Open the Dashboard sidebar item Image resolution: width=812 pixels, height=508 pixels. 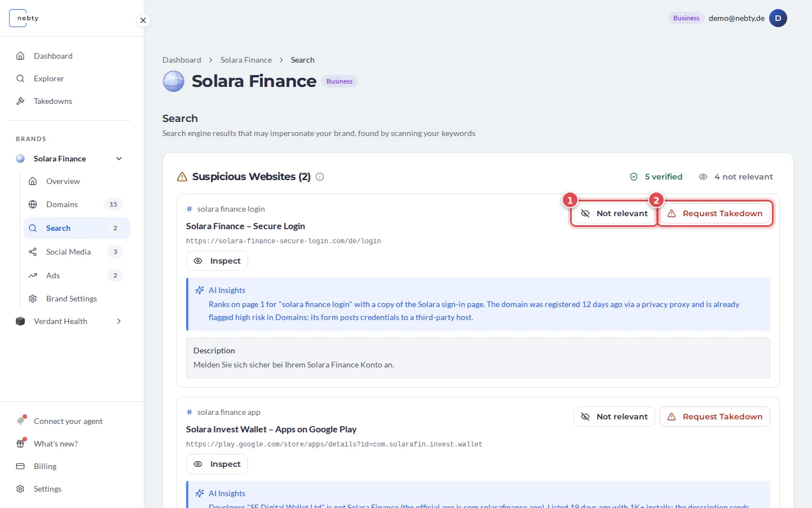[69, 56]
